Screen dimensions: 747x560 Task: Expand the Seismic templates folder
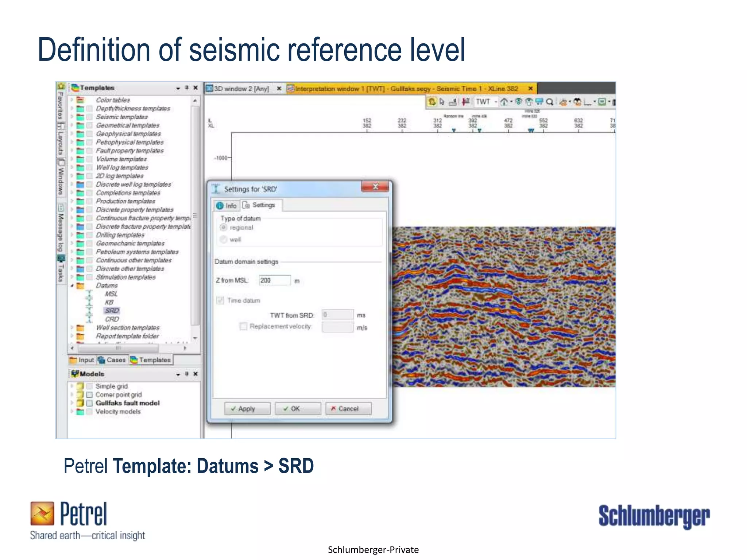72,117
